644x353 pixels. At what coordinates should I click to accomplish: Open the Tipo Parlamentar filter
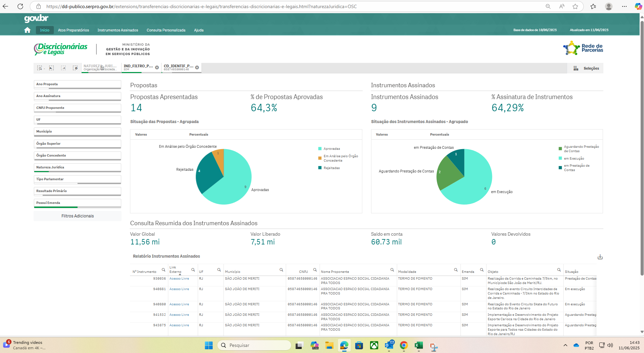[77, 179]
